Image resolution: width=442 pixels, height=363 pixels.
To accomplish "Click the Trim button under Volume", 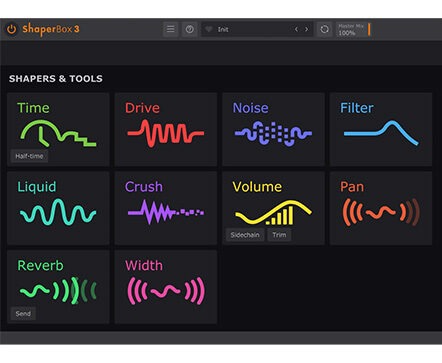I will [x=279, y=235].
